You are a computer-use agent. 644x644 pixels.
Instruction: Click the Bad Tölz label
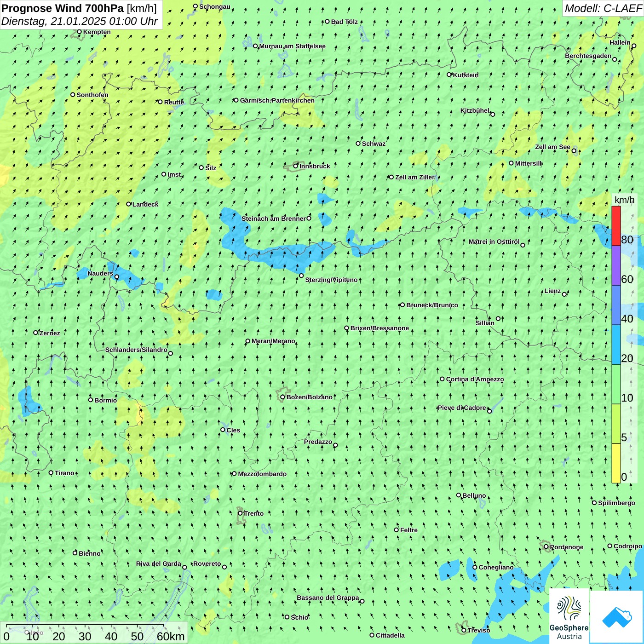(344, 22)
